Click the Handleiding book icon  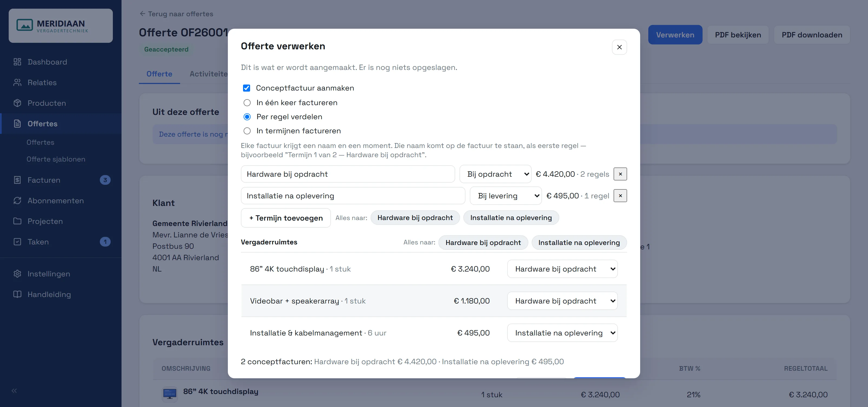(17, 294)
